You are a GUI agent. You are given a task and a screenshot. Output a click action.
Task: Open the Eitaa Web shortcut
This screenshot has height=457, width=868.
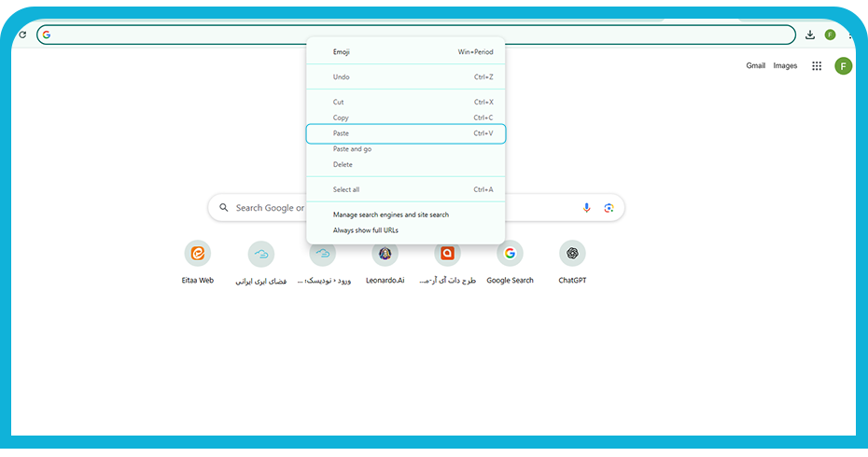(198, 254)
